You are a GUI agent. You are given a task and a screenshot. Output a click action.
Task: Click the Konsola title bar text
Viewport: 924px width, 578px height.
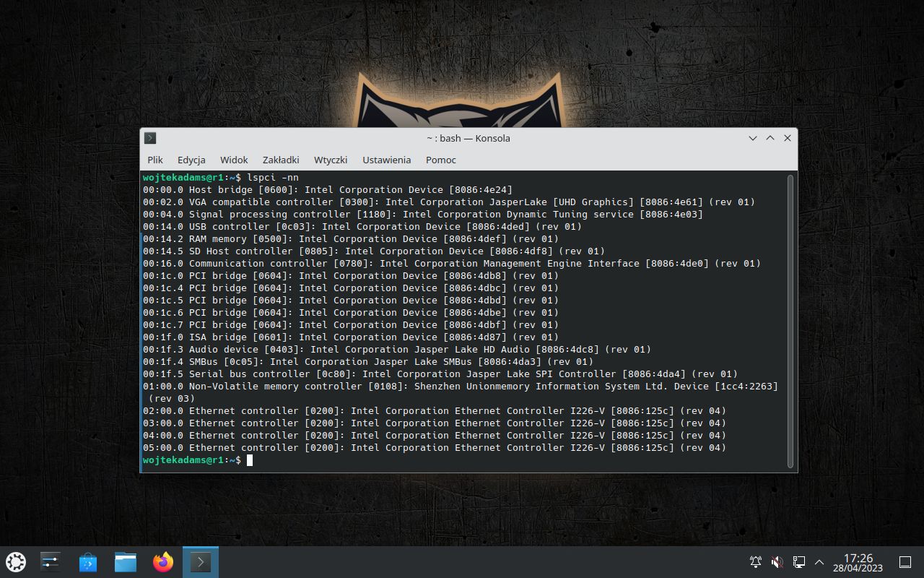coord(468,138)
